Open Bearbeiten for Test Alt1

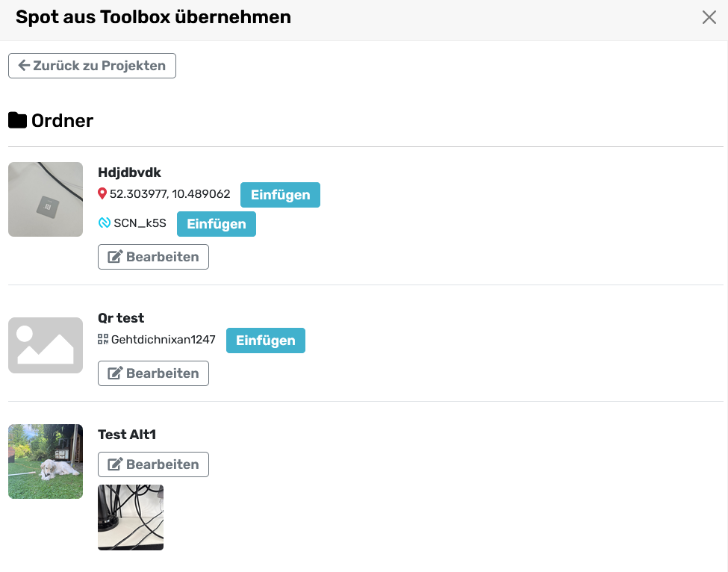click(153, 464)
